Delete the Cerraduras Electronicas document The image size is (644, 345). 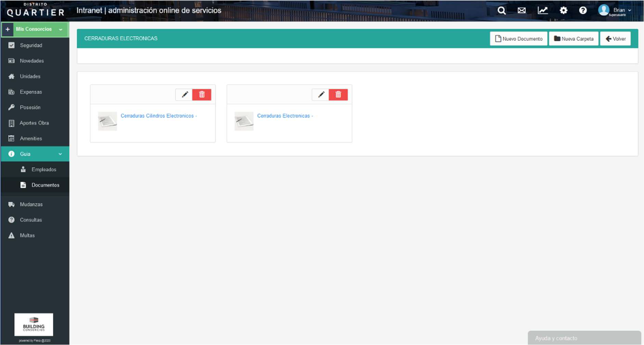pyautogui.click(x=338, y=94)
